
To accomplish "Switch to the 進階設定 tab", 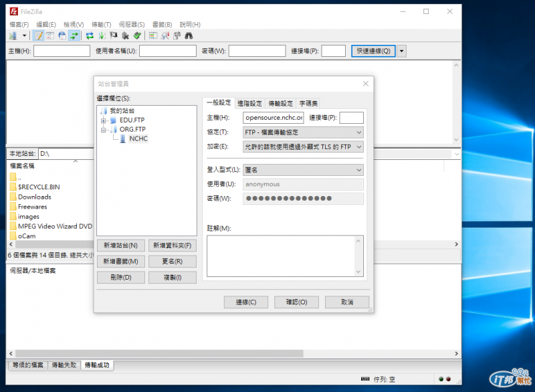I will coord(249,104).
